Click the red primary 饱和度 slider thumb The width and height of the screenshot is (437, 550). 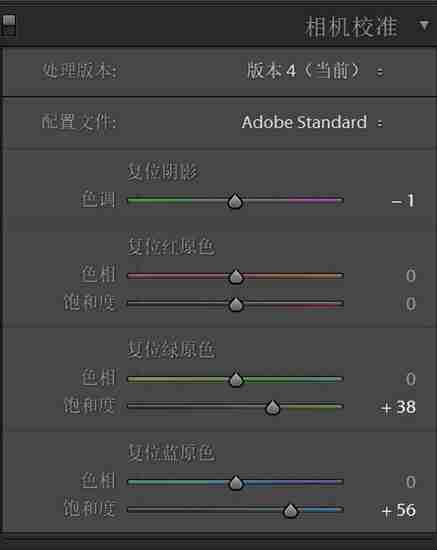pyautogui.click(x=236, y=304)
